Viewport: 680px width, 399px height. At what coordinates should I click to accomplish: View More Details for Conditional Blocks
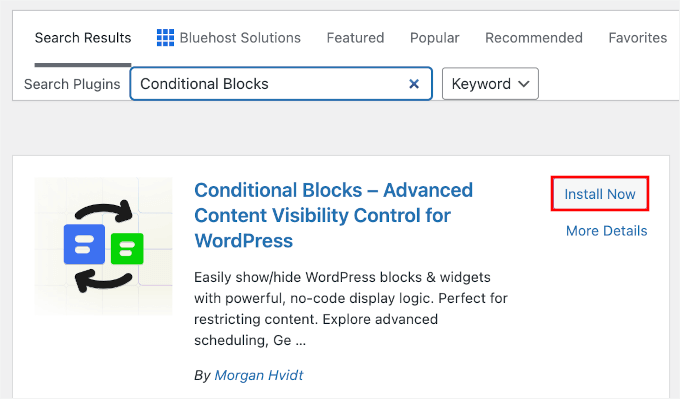[x=606, y=231]
